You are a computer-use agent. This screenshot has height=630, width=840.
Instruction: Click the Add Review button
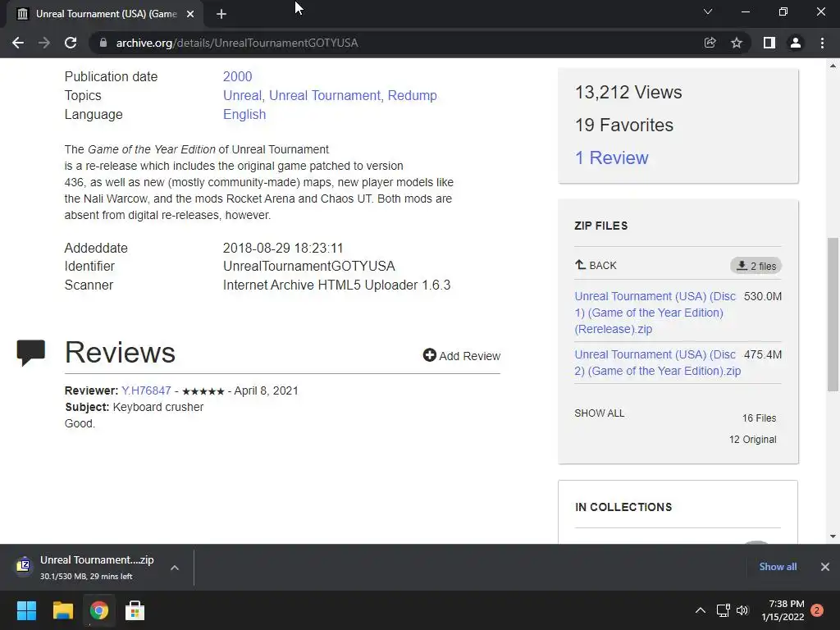pyautogui.click(x=462, y=356)
